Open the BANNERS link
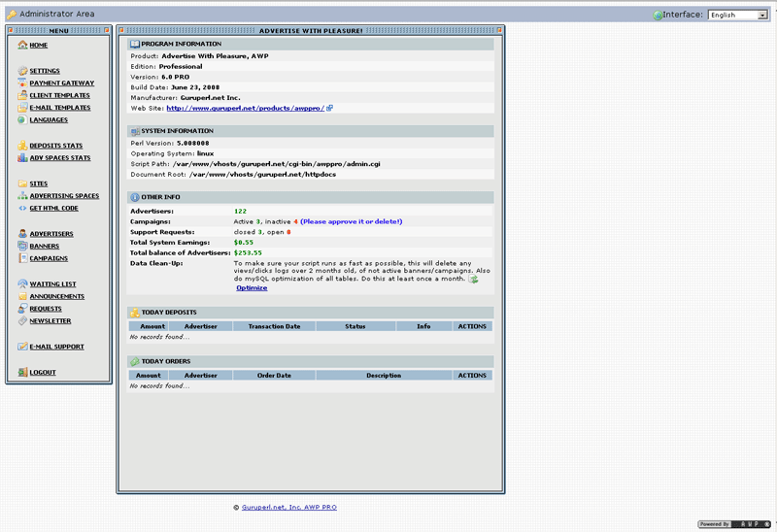This screenshot has width=777, height=532. point(45,247)
